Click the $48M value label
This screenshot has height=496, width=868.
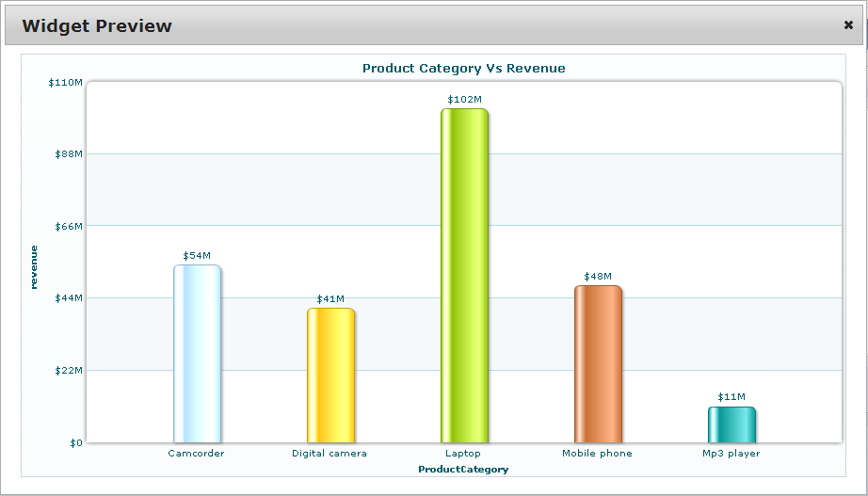[598, 277]
